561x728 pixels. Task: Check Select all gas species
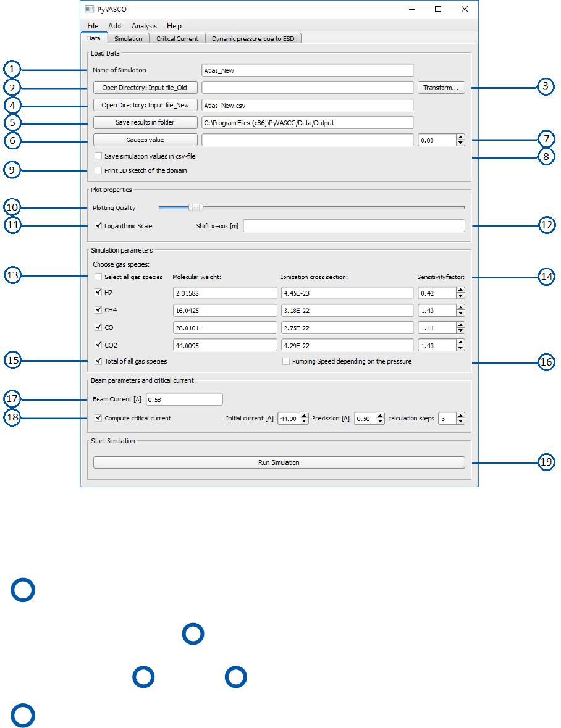[x=98, y=277]
